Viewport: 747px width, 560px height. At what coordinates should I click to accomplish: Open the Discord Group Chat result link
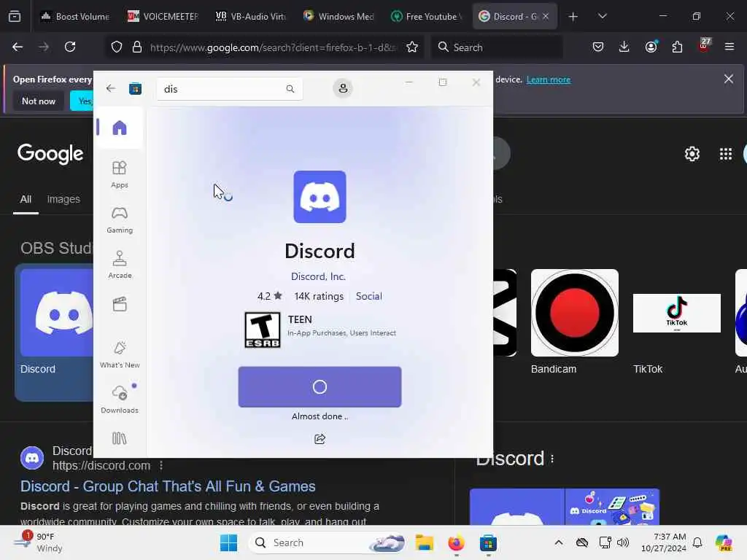(168, 486)
